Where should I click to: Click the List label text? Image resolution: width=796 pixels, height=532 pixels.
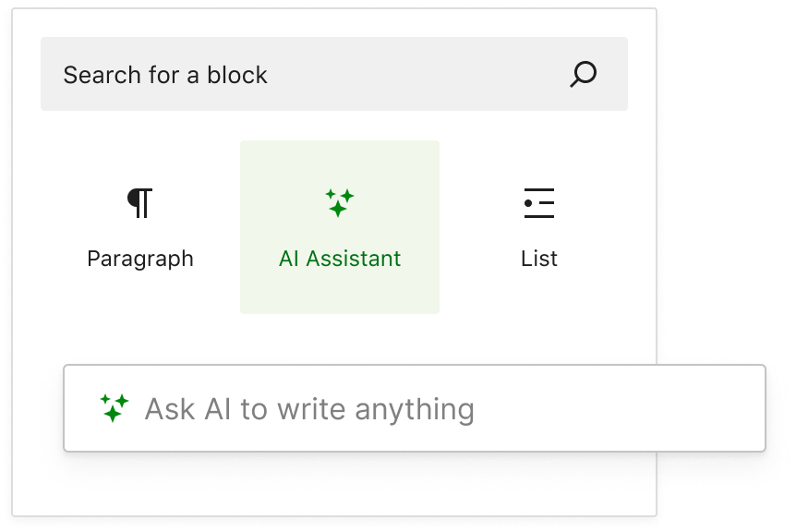pos(539,259)
